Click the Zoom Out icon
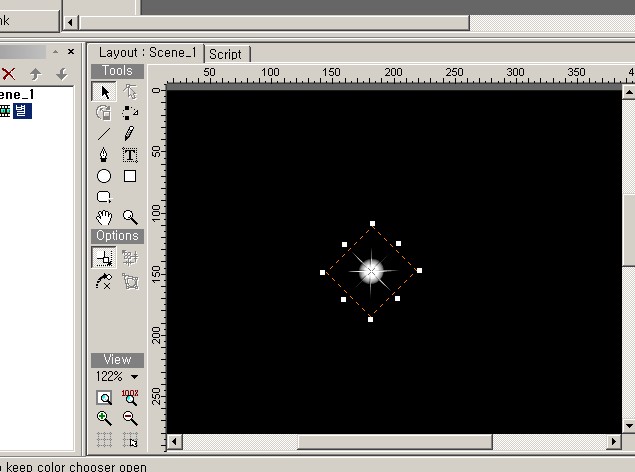The height and width of the screenshot is (472, 635). [130, 418]
